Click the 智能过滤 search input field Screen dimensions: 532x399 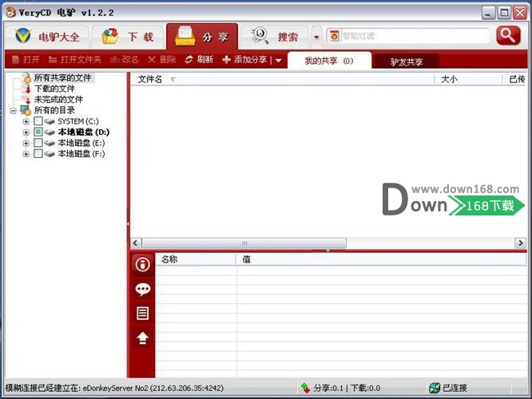pyautogui.click(x=414, y=36)
